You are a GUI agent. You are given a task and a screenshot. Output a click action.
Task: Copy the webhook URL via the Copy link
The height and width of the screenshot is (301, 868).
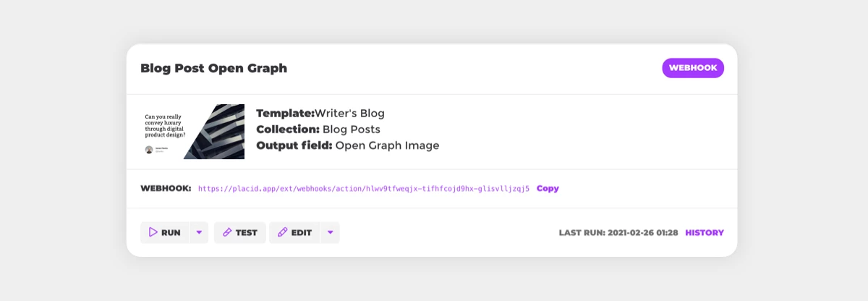548,188
